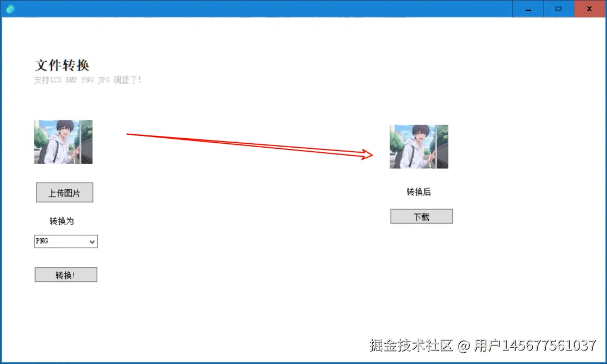Click the 掘金技术社区 watermark text
The image size is (607, 364).
coord(411,345)
